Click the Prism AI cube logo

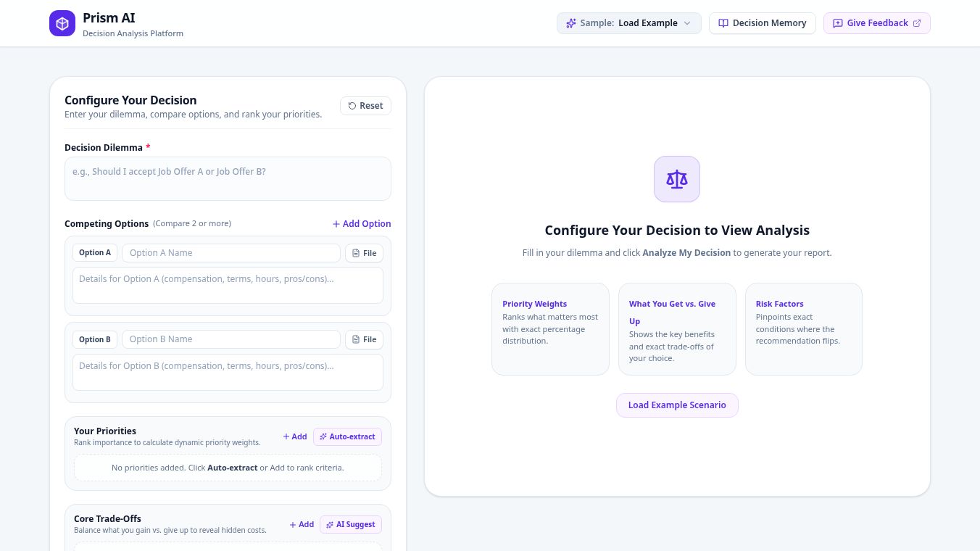62,23
